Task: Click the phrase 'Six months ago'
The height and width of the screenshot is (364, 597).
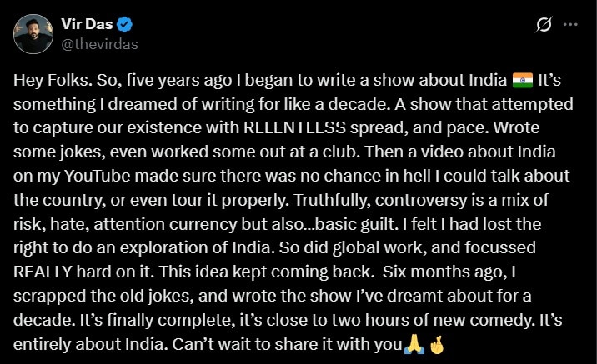Action: [x=444, y=272]
